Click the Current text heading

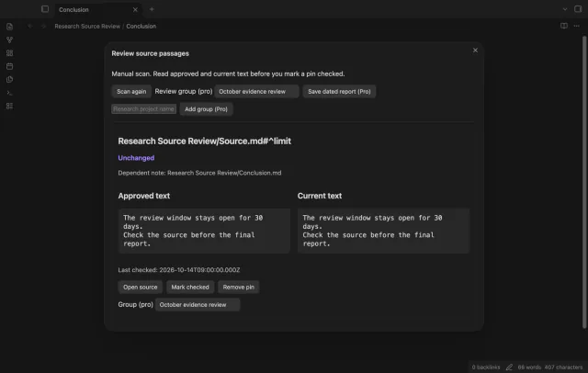tap(320, 196)
